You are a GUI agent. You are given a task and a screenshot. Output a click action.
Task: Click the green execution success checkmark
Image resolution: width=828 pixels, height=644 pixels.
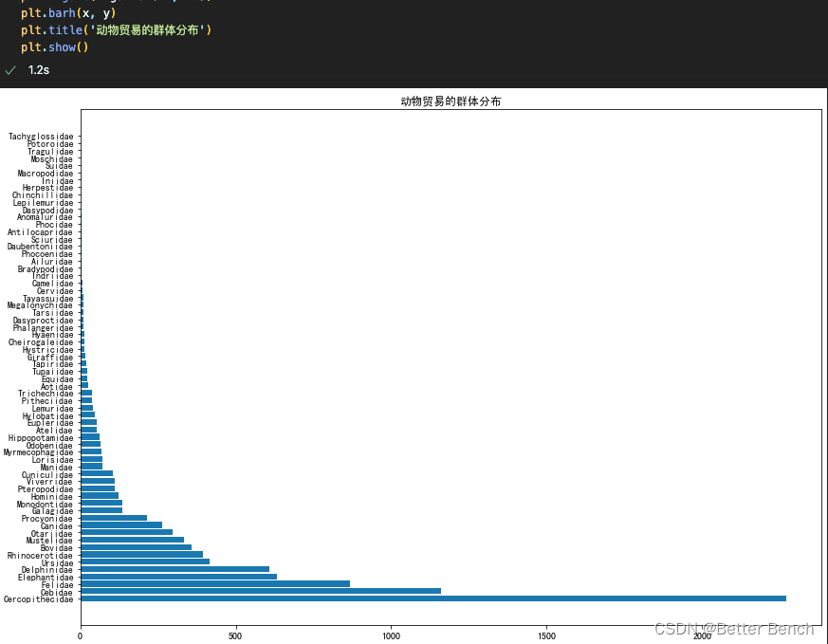click(10, 70)
